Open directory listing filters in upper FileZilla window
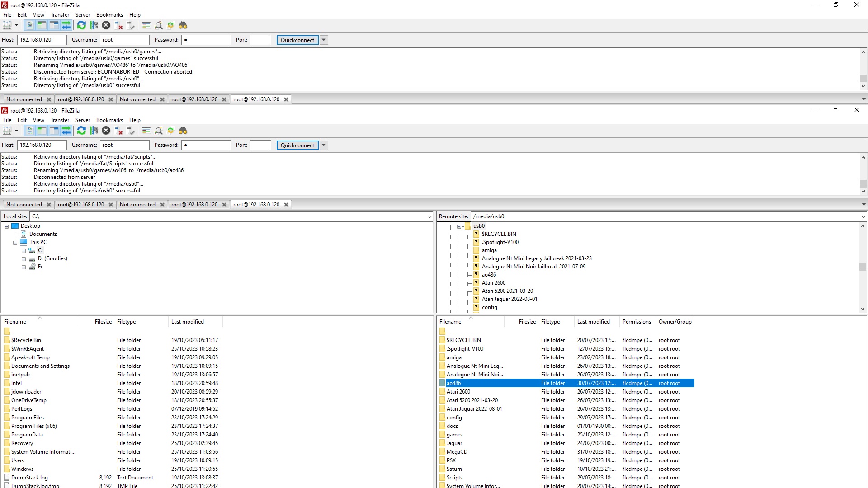Screen dimensions: 868x488 point(146,25)
